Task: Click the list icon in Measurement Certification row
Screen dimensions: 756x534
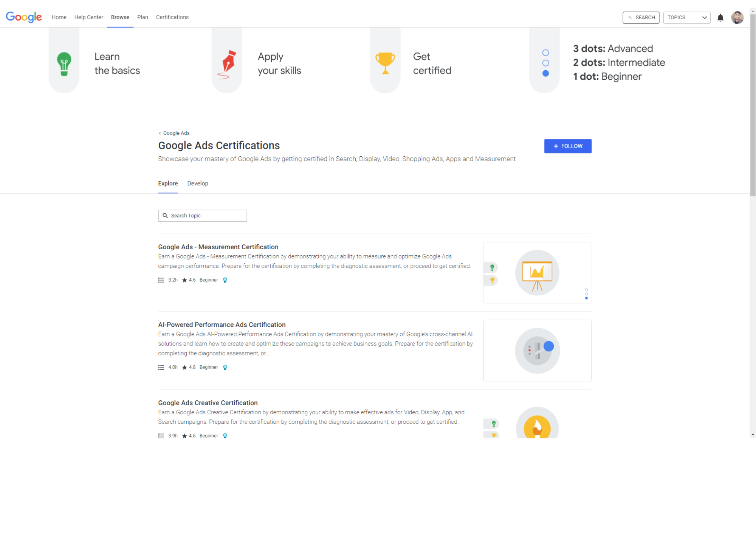Action: click(161, 280)
